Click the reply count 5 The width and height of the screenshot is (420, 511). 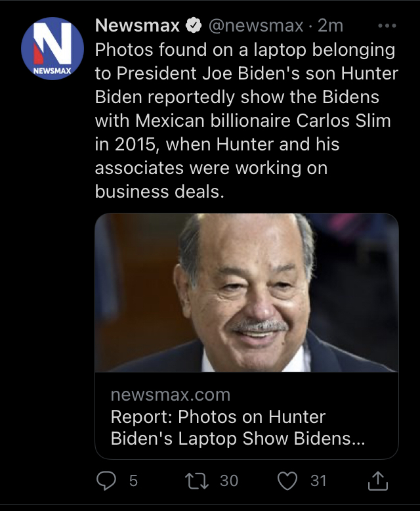point(133,481)
